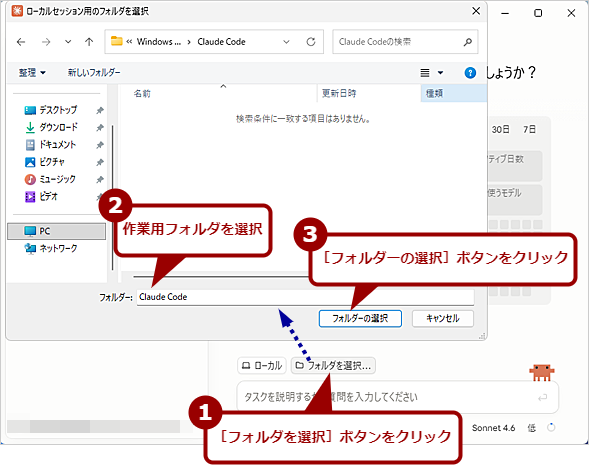Screen dimensions: 589x465
Task: Open help with the question mark icon
Action: coord(470,72)
